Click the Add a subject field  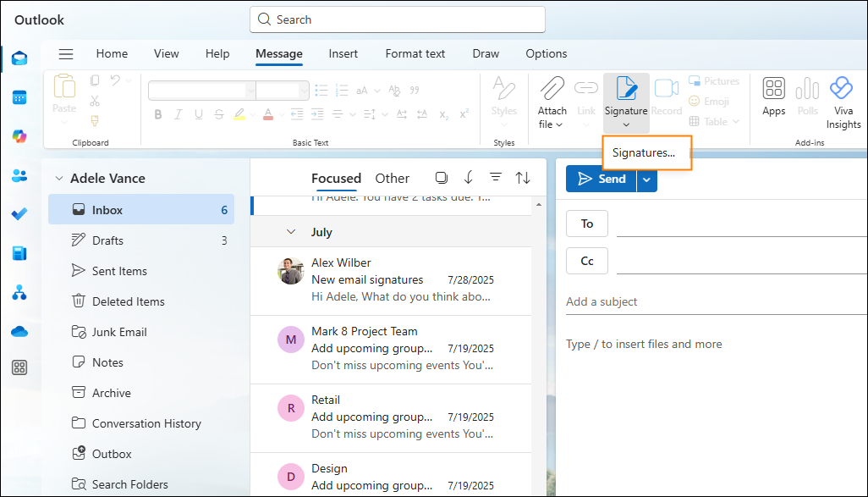click(x=717, y=302)
